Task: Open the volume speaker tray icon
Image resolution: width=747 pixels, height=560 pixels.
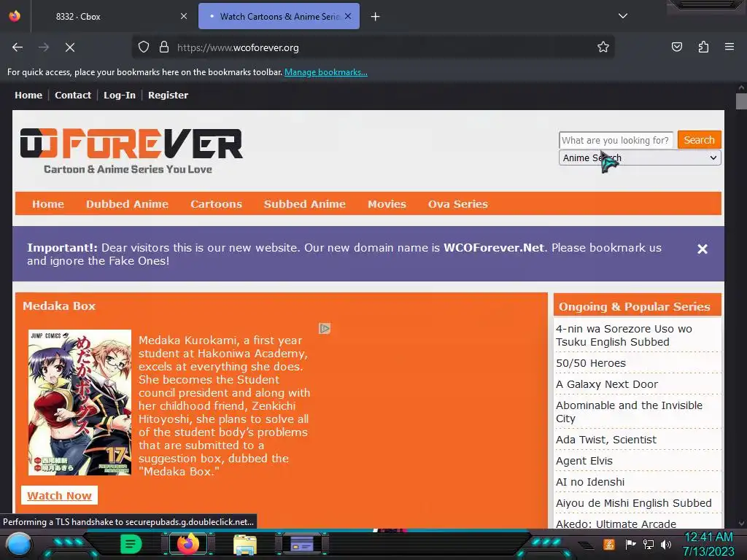Action: pyautogui.click(x=666, y=544)
